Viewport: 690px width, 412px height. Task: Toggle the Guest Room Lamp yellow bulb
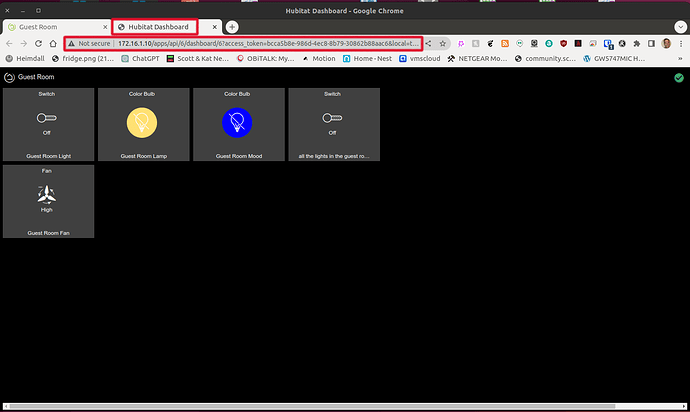(x=142, y=121)
